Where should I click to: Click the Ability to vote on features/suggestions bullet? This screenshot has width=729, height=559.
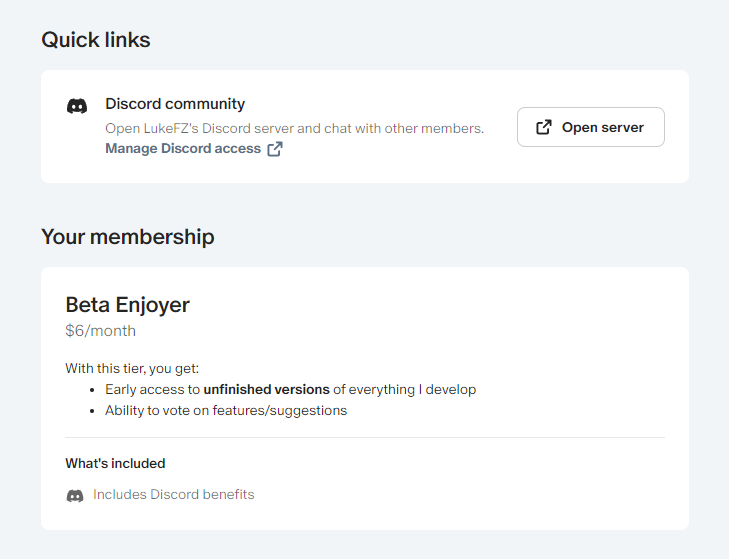[x=226, y=410]
